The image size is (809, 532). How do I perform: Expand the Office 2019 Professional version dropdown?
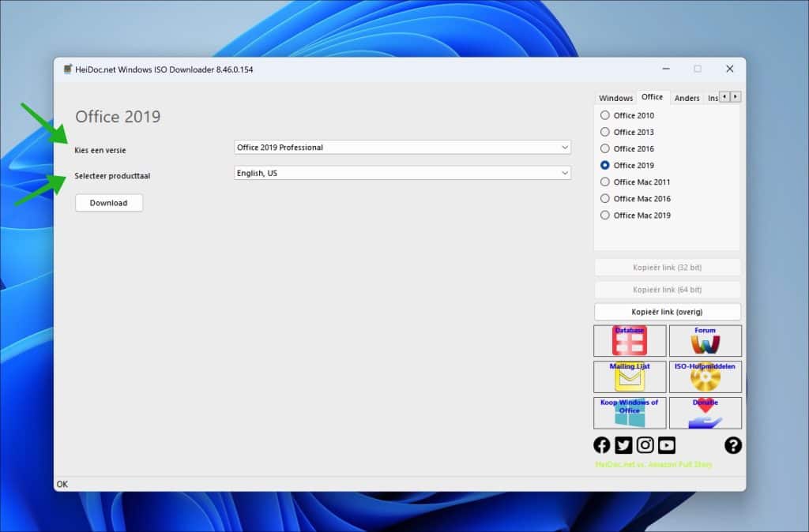[402, 148]
